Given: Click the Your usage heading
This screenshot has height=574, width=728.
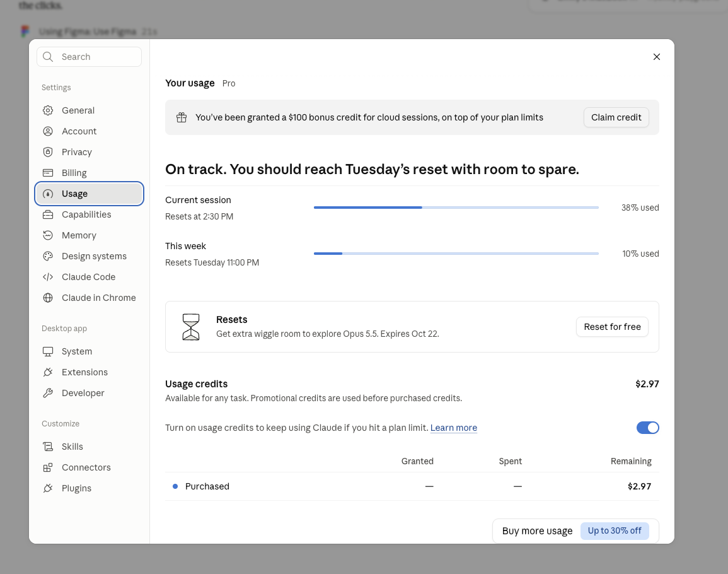Looking at the screenshot, I should point(190,83).
